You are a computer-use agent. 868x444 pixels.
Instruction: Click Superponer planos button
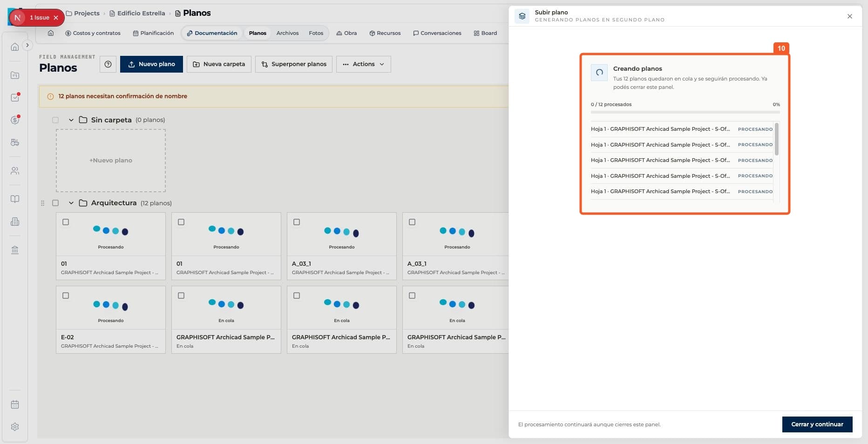[x=294, y=64]
